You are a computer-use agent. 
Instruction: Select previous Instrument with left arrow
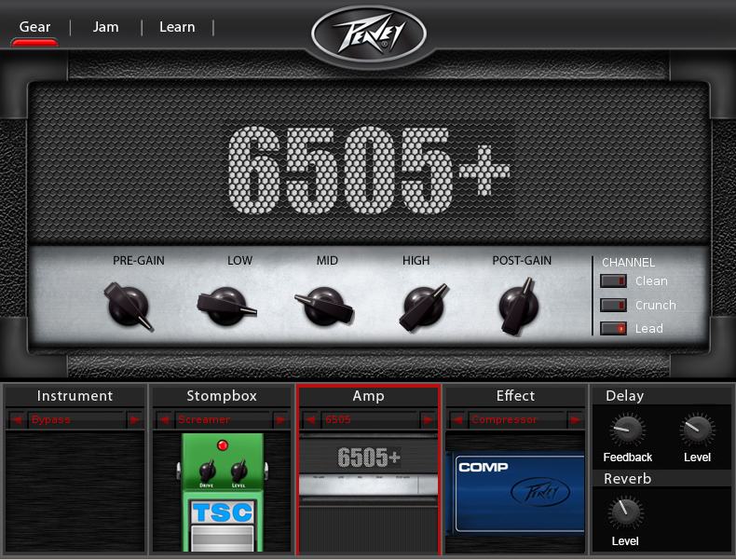17,419
